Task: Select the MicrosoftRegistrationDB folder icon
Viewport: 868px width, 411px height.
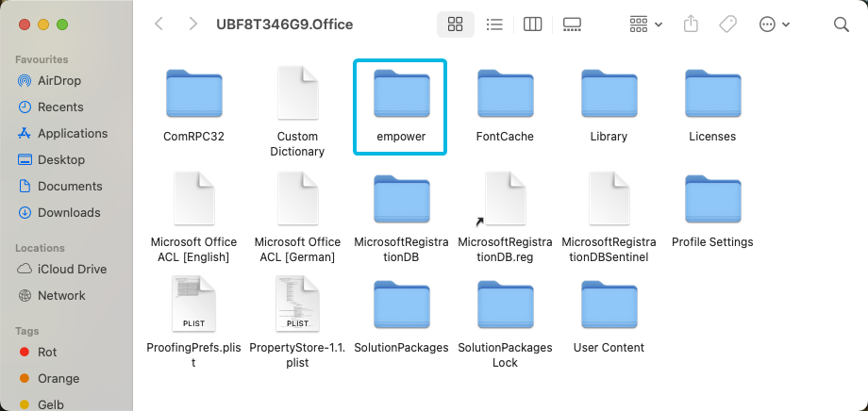Action: point(401,199)
